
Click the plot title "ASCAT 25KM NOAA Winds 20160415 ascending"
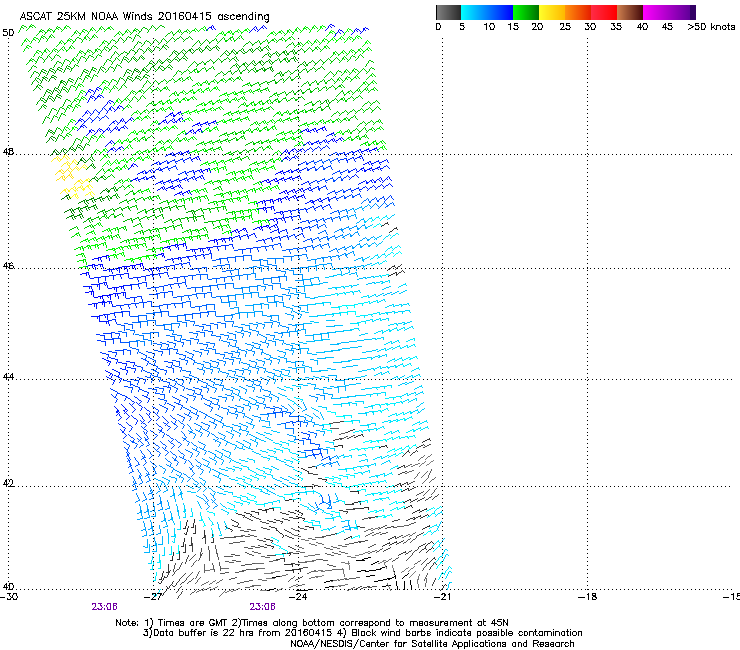pos(144,16)
